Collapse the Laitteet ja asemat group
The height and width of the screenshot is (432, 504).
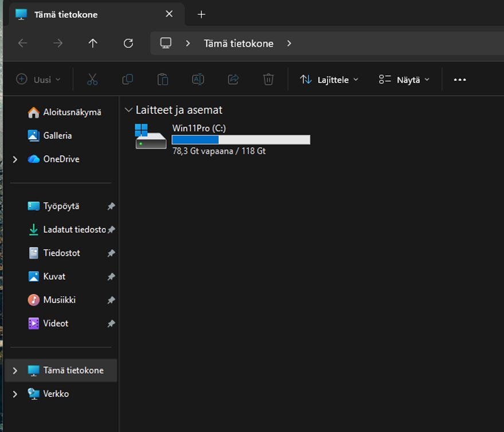point(128,110)
